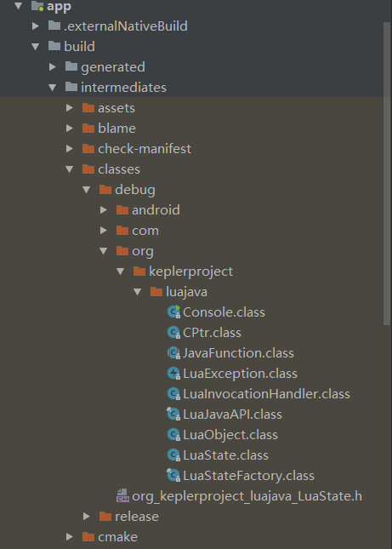Click the LuaState.class class icon
This screenshot has width=392, height=549.
coord(173,455)
